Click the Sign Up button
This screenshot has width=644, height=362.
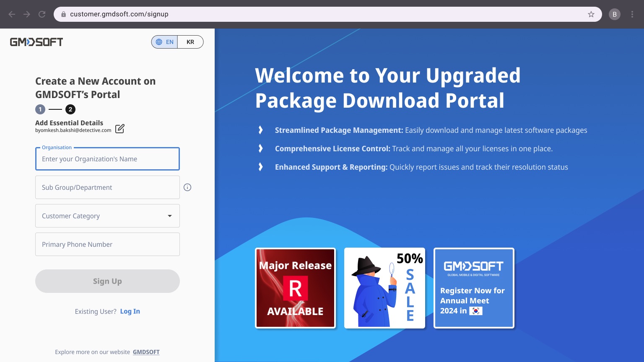[x=107, y=281]
